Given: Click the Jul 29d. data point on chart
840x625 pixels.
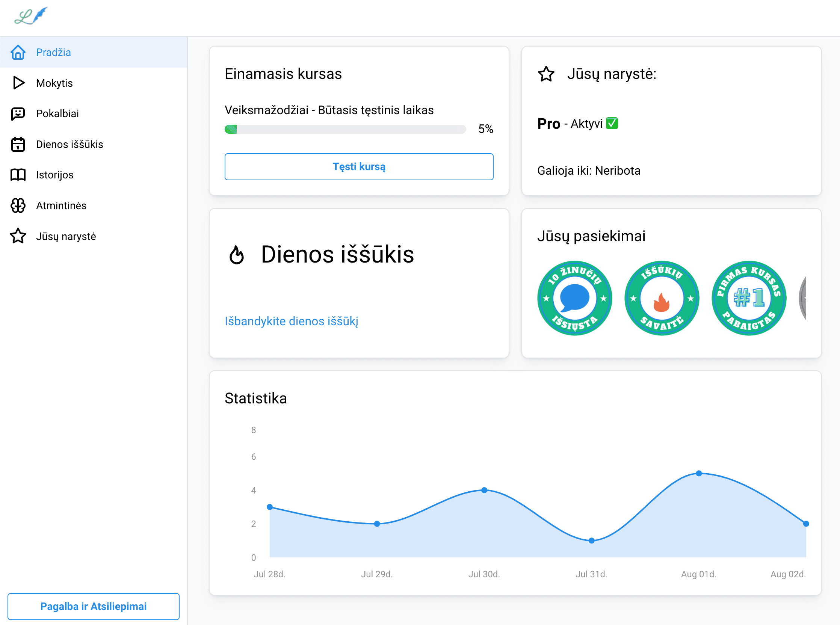Looking at the screenshot, I should pyautogui.click(x=377, y=524).
